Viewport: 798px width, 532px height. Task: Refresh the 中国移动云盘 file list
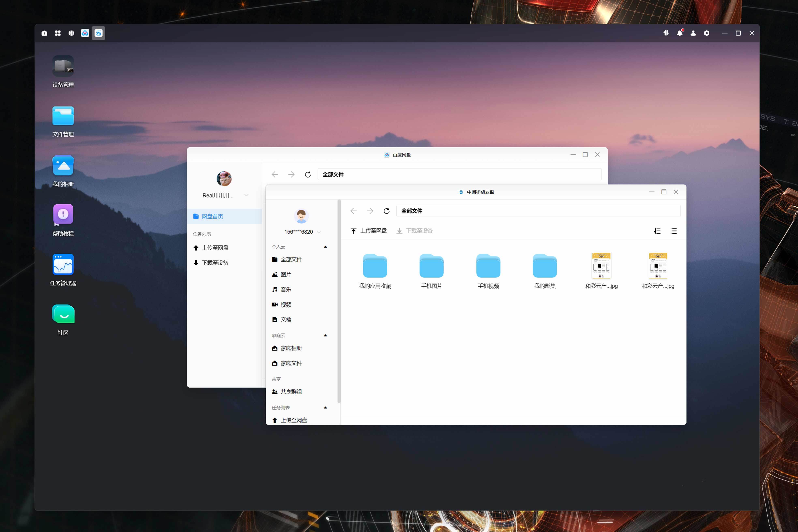click(x=386, y=211)
